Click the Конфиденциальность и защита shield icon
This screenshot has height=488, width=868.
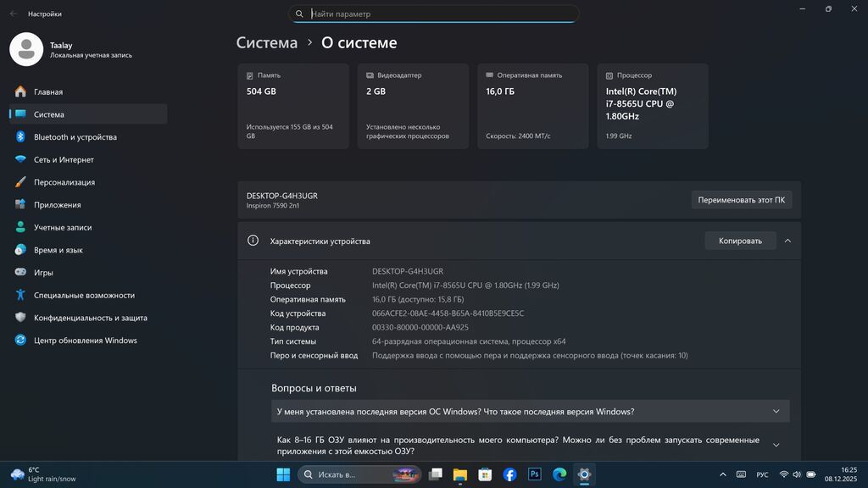click(x=20, y=318)
